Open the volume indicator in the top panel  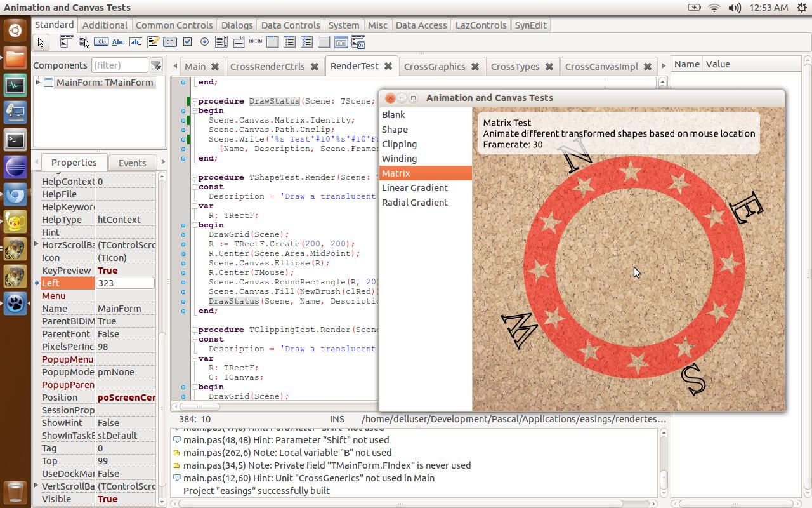pos(735,8)
